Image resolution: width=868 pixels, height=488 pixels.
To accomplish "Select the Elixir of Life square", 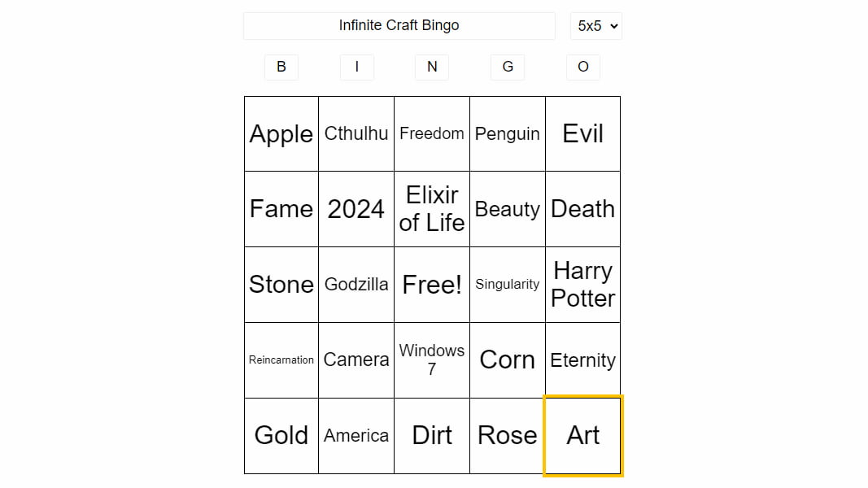I will coord(431,208).
